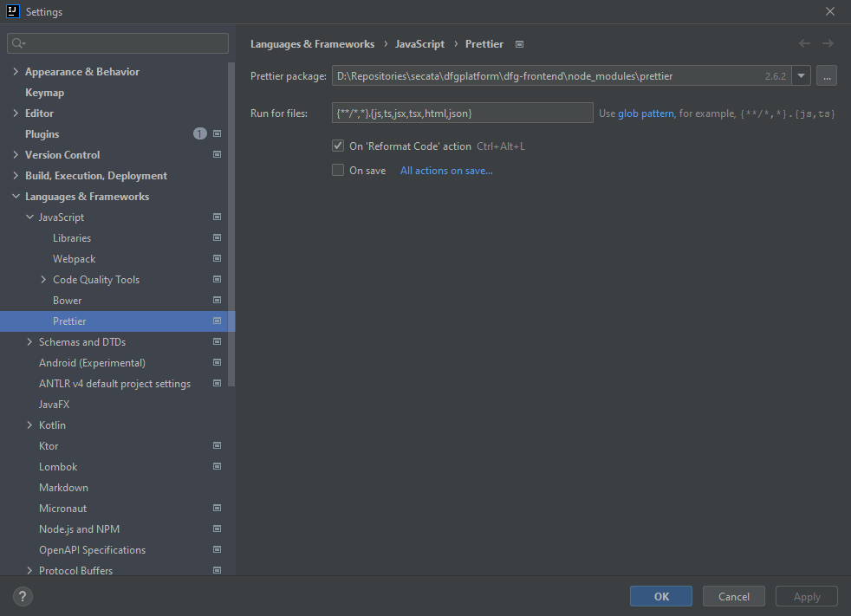Select the Prettier settings item
The image size is (851, 616).
[117, 321]
